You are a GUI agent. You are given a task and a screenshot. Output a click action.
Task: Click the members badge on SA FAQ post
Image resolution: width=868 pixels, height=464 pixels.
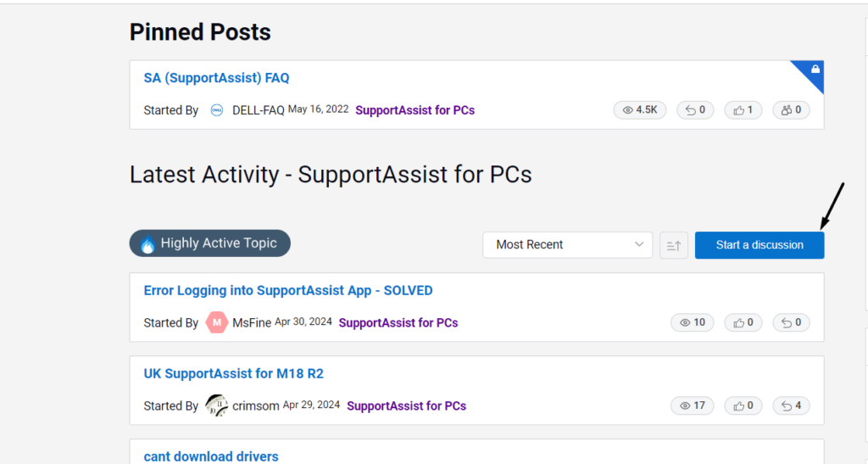[x=791, y=109]
